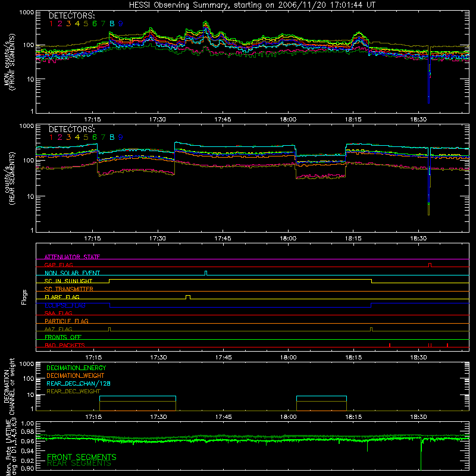
Task: Select orange detector 3 in rear segments legend
Action: click(x=68, y=137)
